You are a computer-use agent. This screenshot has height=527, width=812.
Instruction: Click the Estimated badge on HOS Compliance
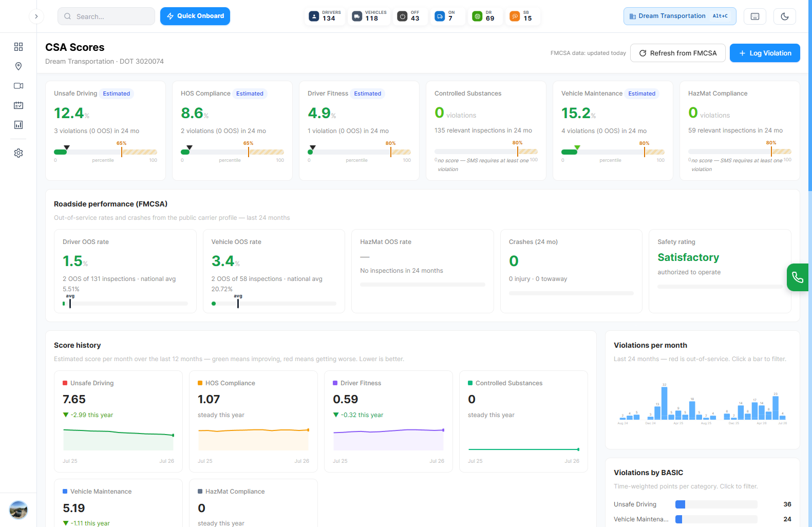coord(250,93)
